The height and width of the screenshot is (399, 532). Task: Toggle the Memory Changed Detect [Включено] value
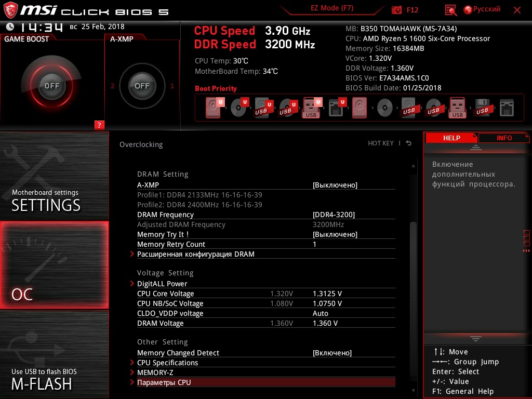tap(332, 353)
